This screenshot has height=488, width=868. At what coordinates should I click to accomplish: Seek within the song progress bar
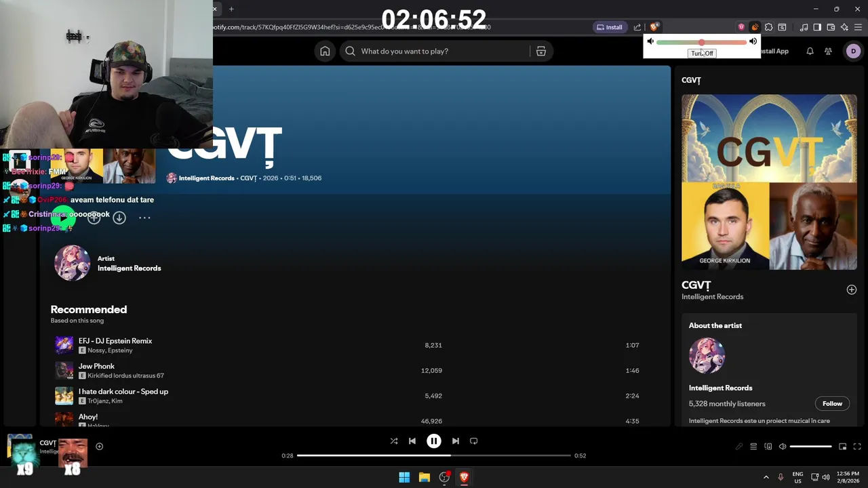[x=434, y=455]
